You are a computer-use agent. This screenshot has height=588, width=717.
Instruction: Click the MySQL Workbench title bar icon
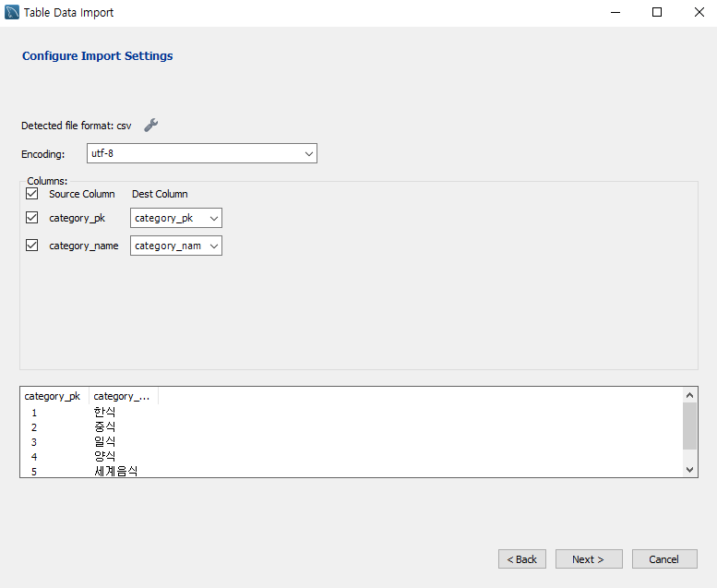(x=12, y=12)
